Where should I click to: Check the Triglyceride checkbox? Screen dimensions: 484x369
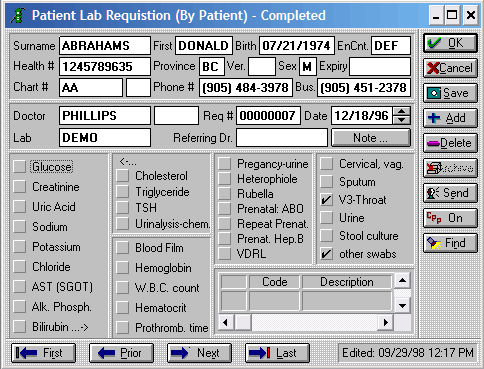pos(123,192)
